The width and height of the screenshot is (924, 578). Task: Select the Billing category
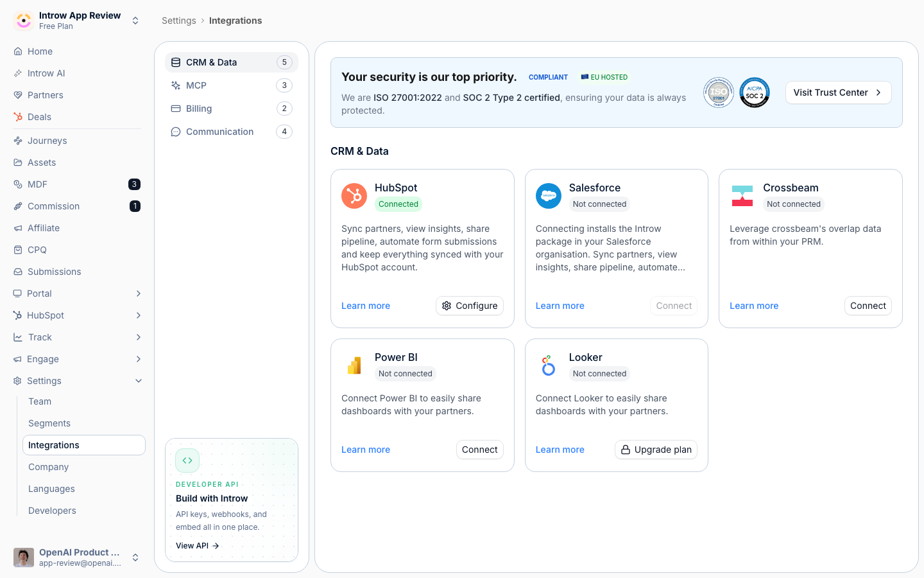pyautogui.click(x=232, y=109)
